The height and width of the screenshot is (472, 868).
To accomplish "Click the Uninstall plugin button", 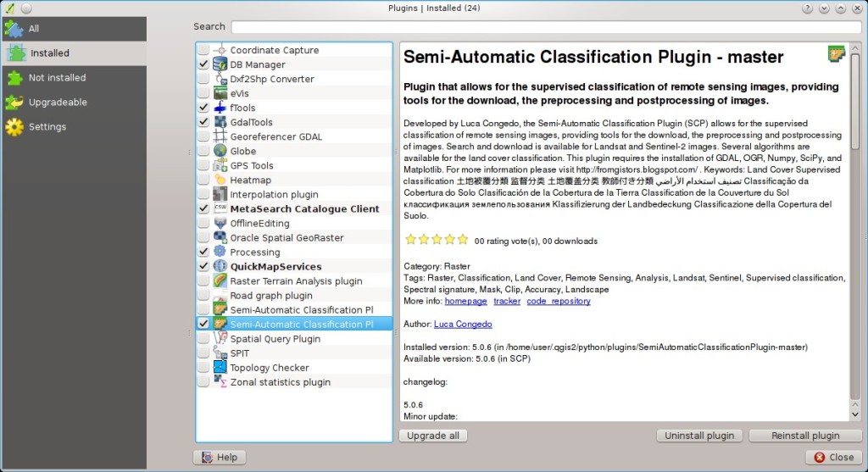I will pos(699,436).
